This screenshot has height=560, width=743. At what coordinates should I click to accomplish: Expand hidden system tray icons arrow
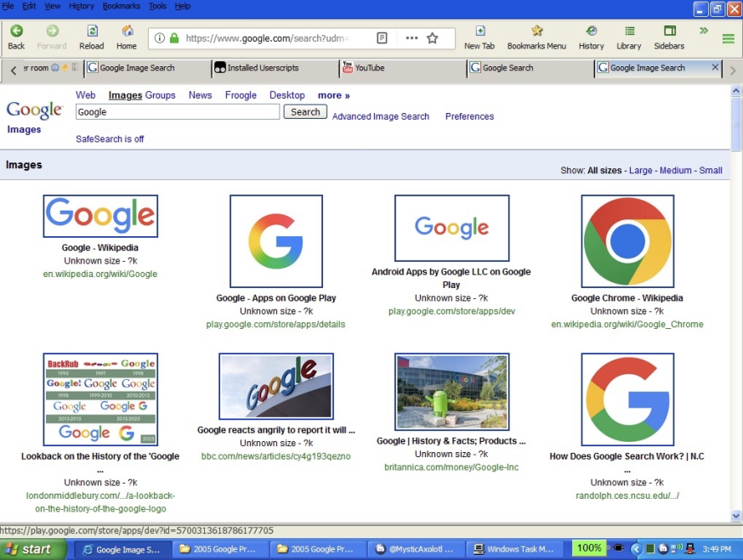coord(637,549)
